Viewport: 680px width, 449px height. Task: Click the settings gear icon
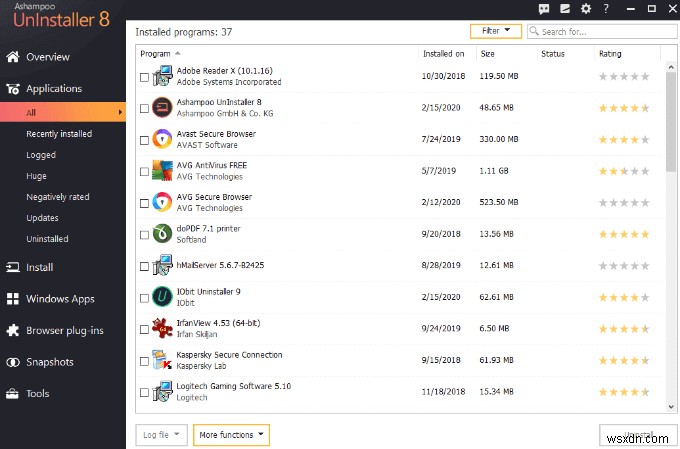pos(586,9)
